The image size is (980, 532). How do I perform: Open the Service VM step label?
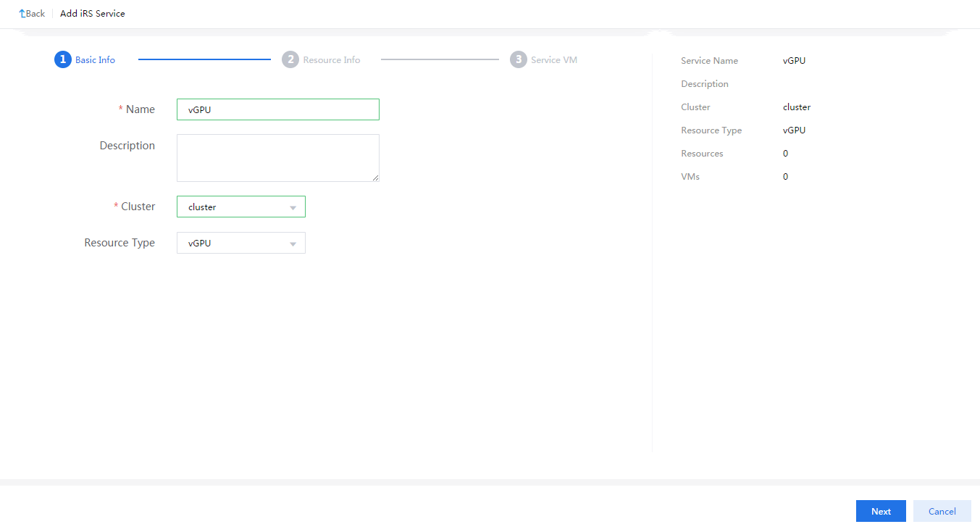coord(554,60)
